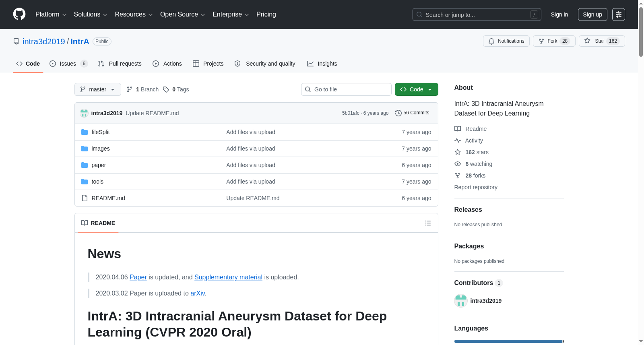The width and height of the screenshot is (644, 345).
Task: Open the arXiv link
Action: point(198,293)
